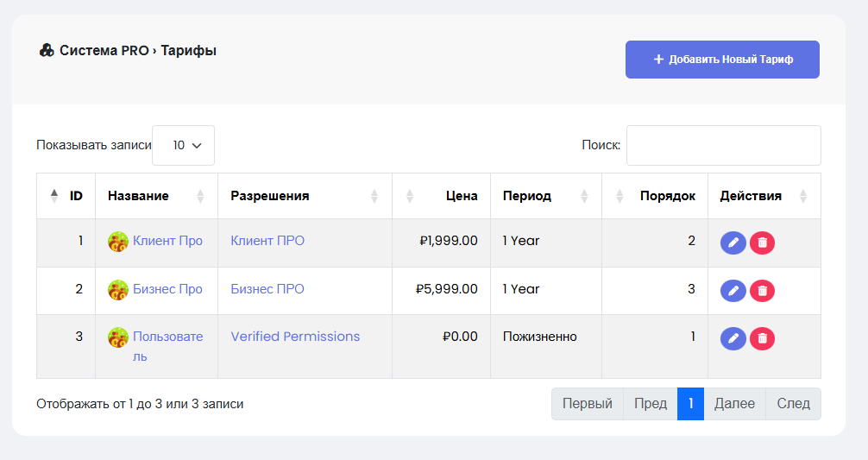Select page 1 in pagination

point(690,404)
